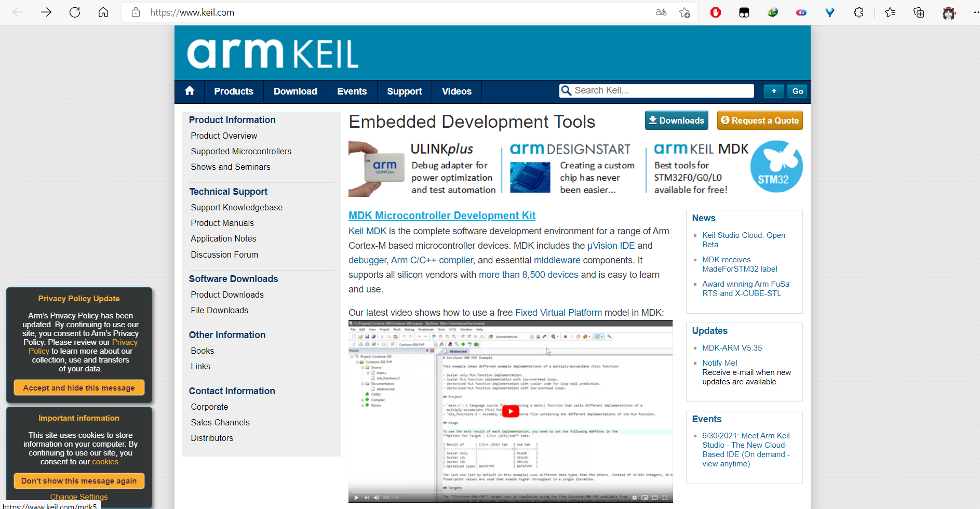Open Shows and Seminars link
Viewport: 980px width, 509px height.
point(231,167)
